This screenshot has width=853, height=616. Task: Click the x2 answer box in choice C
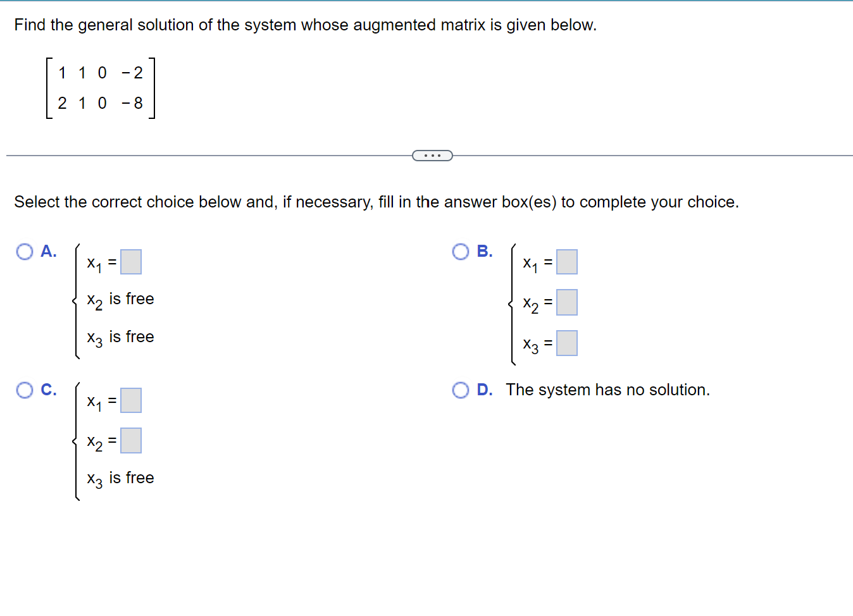(x=131, y=440)
